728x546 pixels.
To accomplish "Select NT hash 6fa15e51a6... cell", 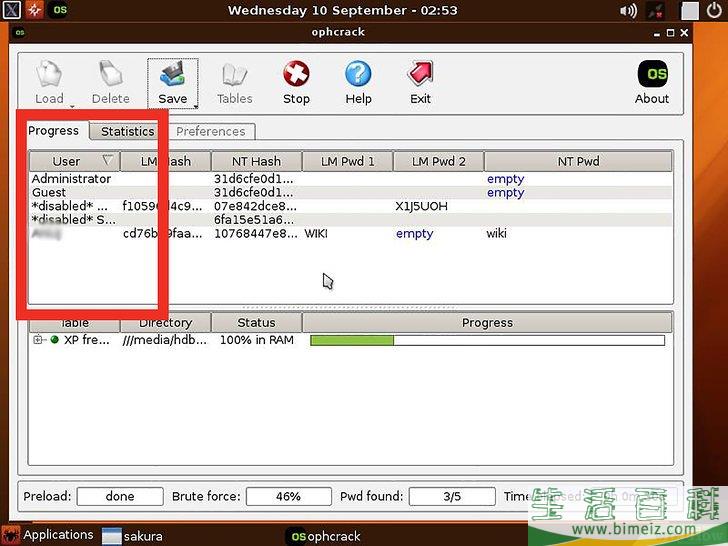I will [254, 220].
